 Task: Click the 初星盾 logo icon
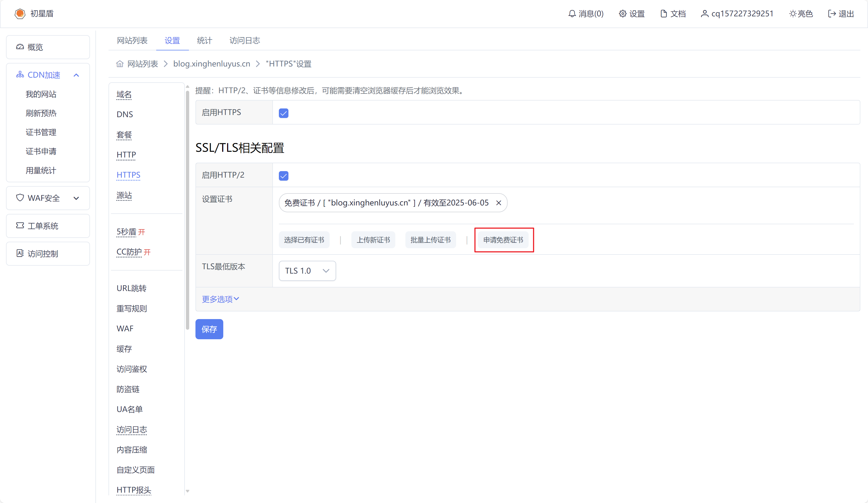[20, 14]
